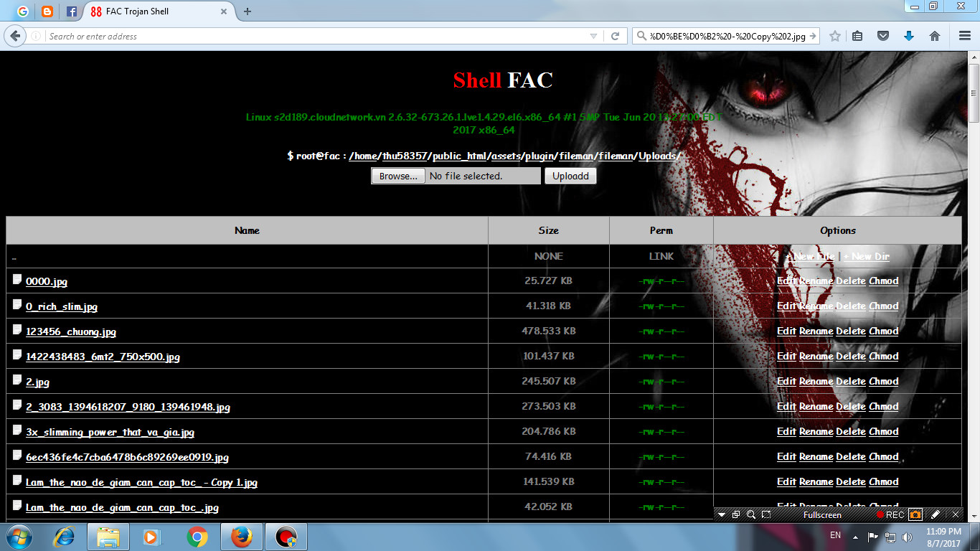
Task: Open the address bar history dropdown
Action: [593, 36]
